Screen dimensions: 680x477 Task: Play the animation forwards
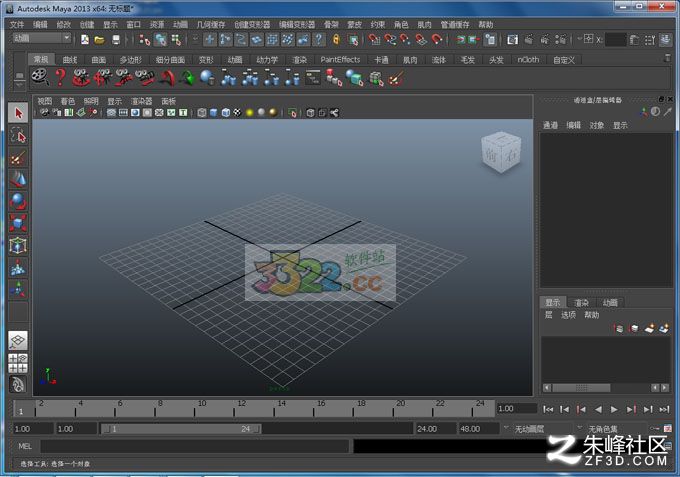[x=614, y=409]
